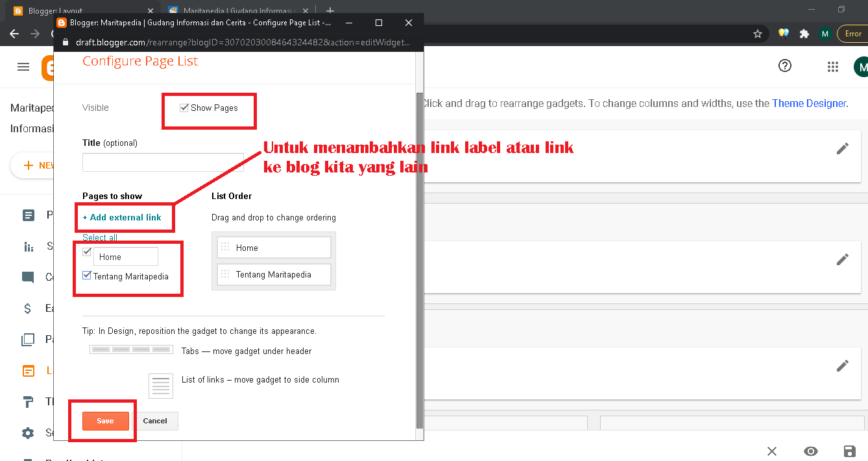This screenshot has width=868, height=461.
Task: Switch to the Maritapedia browser tab
Action: [237, 11]
